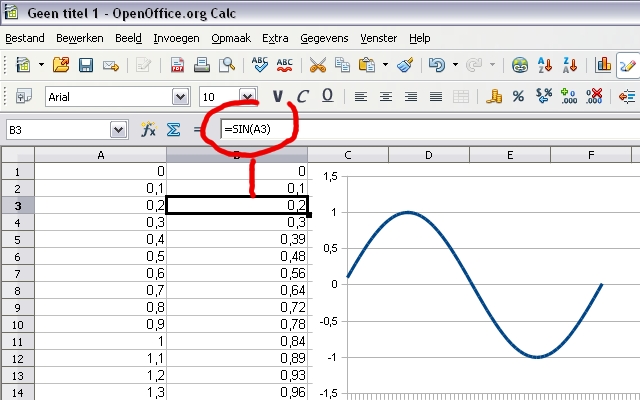Click the Sum sigma icon
The image size is (640, 400).
pyautogui.click(x=172, y=130)
